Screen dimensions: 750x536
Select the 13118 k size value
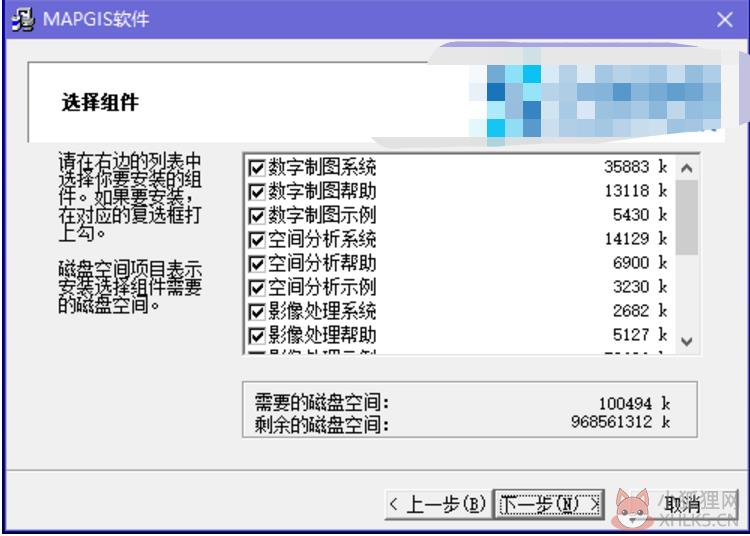636,191
